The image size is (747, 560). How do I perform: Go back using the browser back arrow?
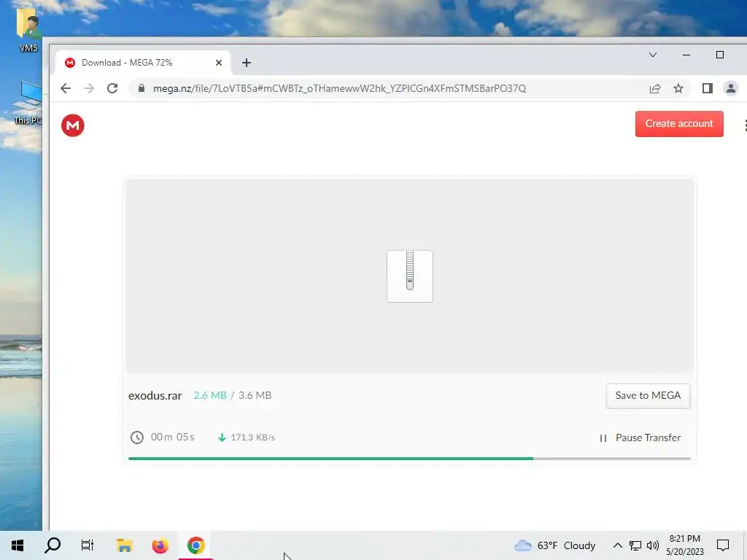click(66, 88)
